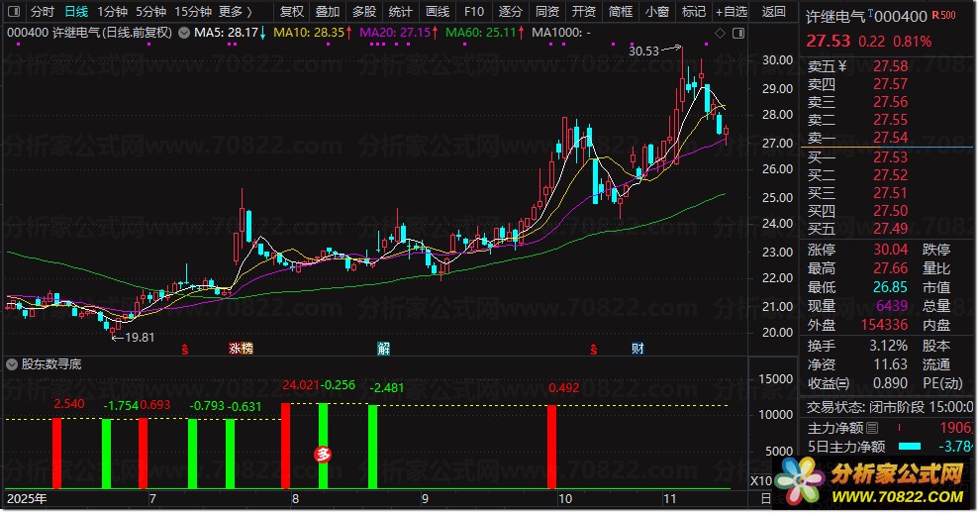
Task: Click the R500 badge next to the stock code
Action: coord(943,15)
